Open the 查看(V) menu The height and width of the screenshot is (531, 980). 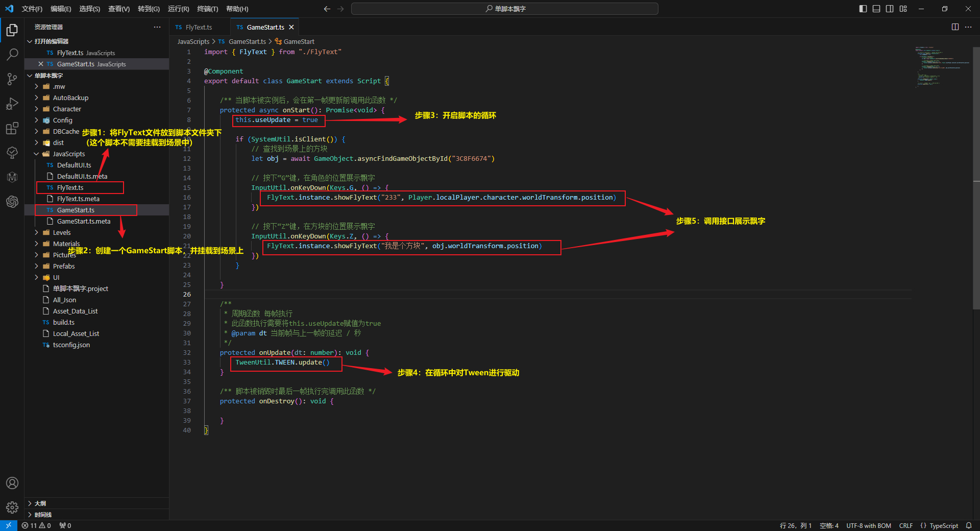pyautogui.click(x=119, y=9)
